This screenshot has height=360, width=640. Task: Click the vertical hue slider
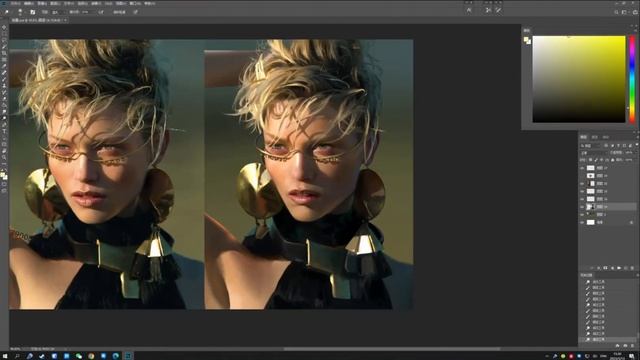click(632, 79)
